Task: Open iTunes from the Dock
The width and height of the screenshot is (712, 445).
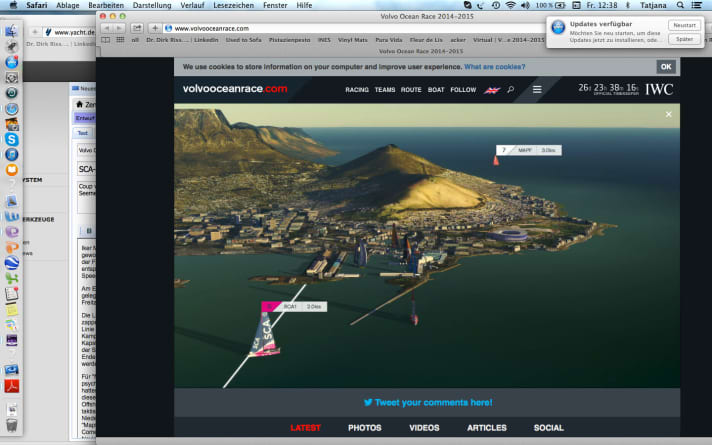Action: coord(11,154)
